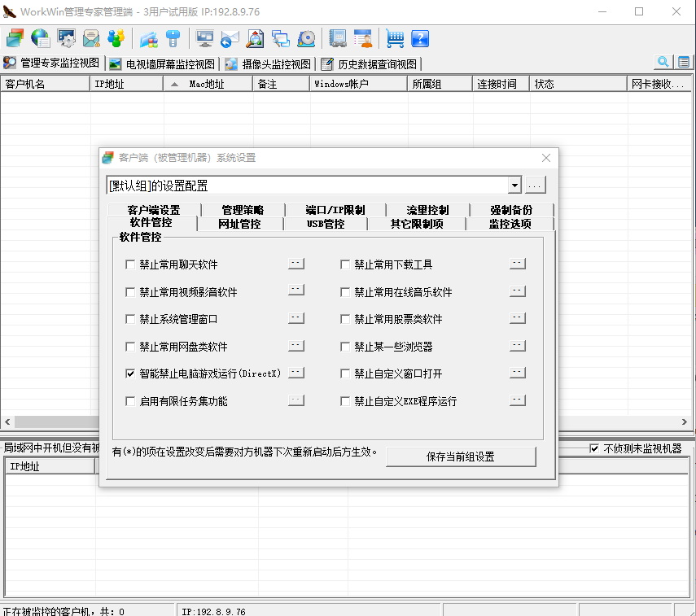
Task: Switch to the USB管控 tab
Action: click(326, 224)
